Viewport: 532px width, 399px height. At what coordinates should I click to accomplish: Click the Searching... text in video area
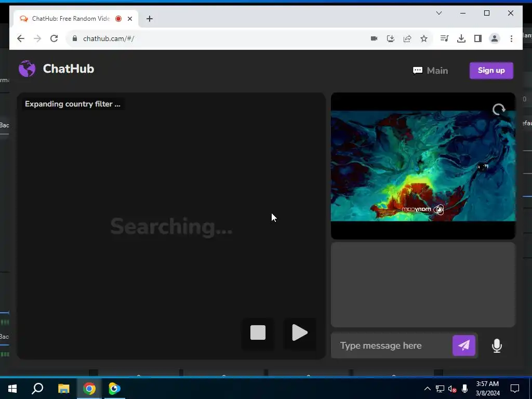click(171, 227)
